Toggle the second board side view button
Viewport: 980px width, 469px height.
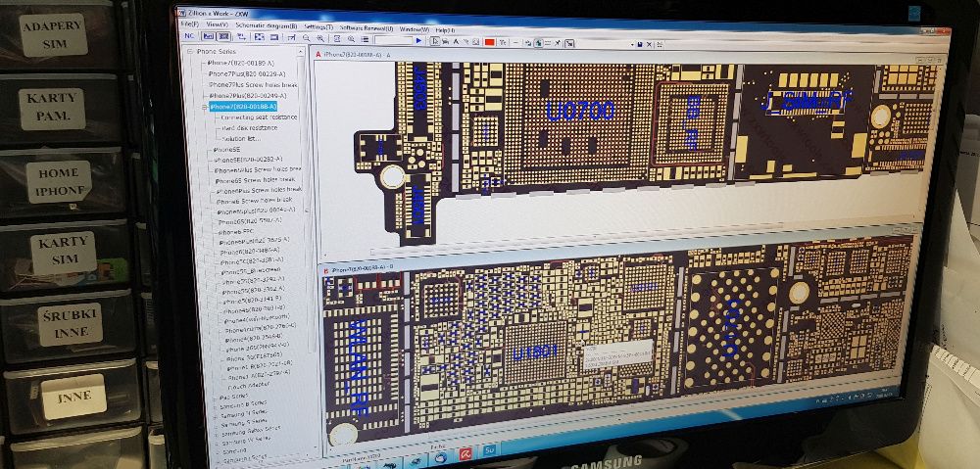pyautogui.click(x=223, y=36)
